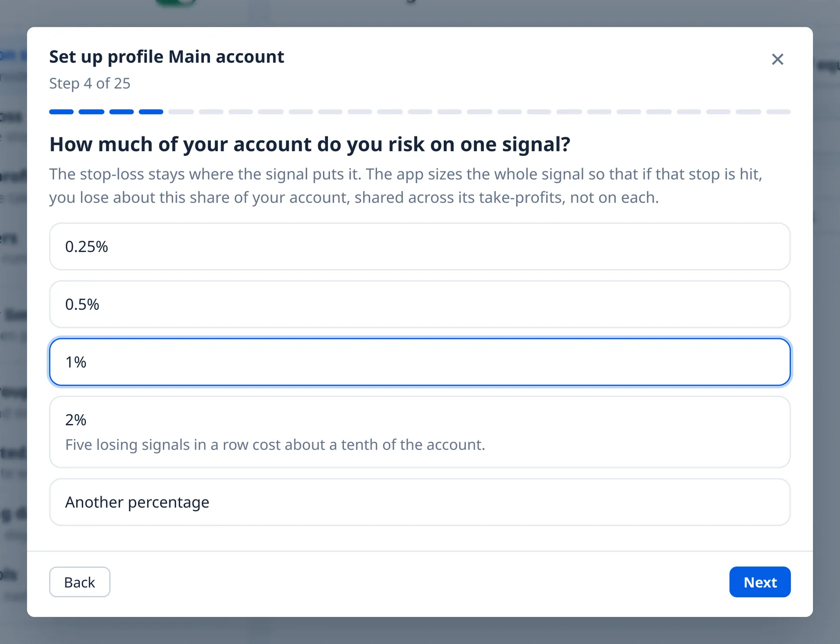Go back to the previous step
The height and width of the screenshot is (644, 840).
pos(80,582)
